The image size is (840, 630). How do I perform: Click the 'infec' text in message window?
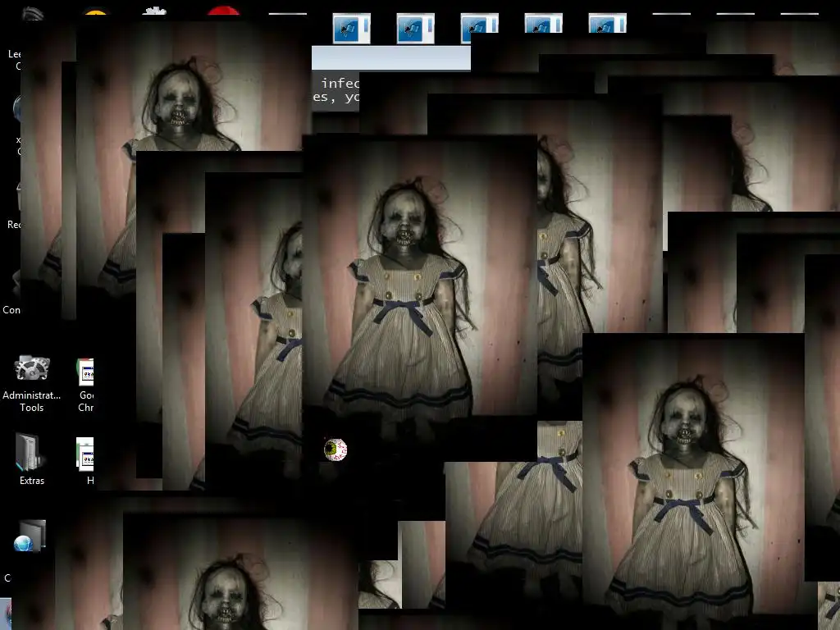coord(340,83)
